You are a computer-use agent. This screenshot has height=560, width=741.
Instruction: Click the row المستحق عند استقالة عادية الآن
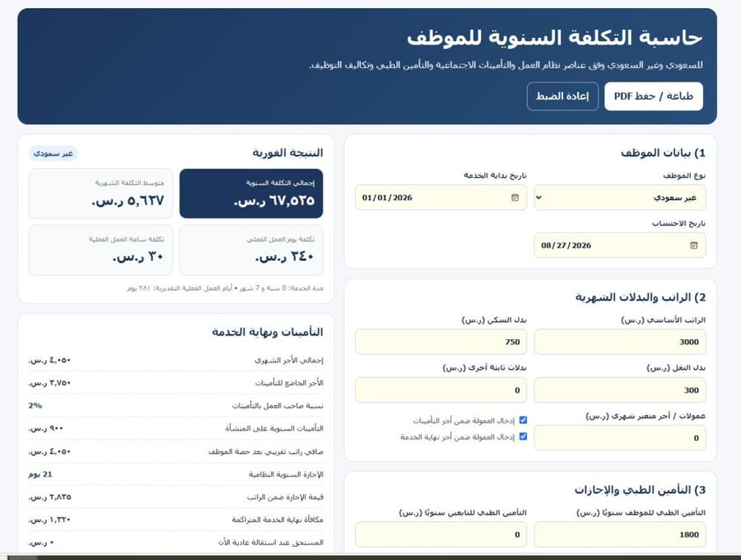pos(176,542)
